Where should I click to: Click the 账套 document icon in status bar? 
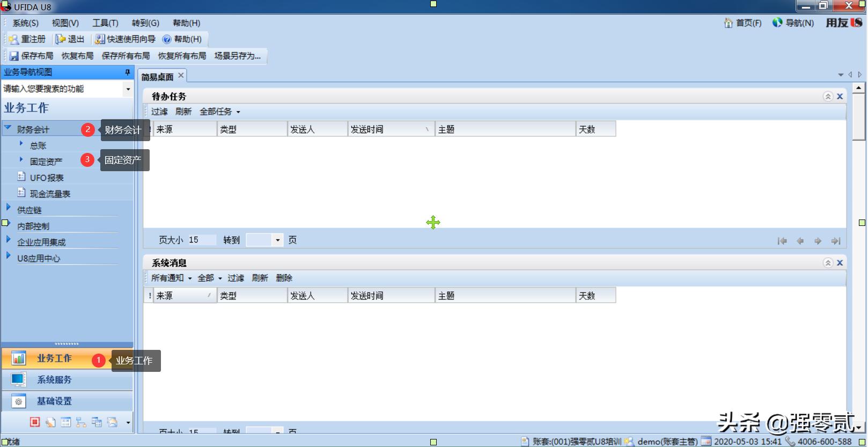pos(526,442)
